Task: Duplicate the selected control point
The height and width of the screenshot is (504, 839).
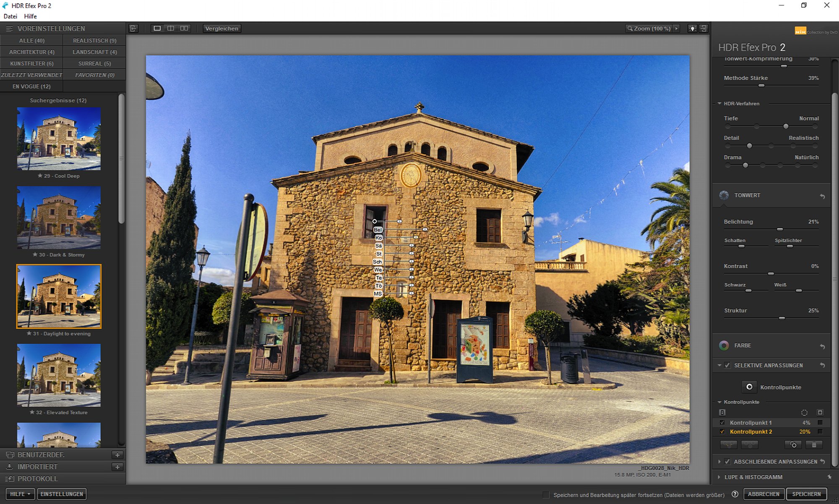Action: [793, 444]
